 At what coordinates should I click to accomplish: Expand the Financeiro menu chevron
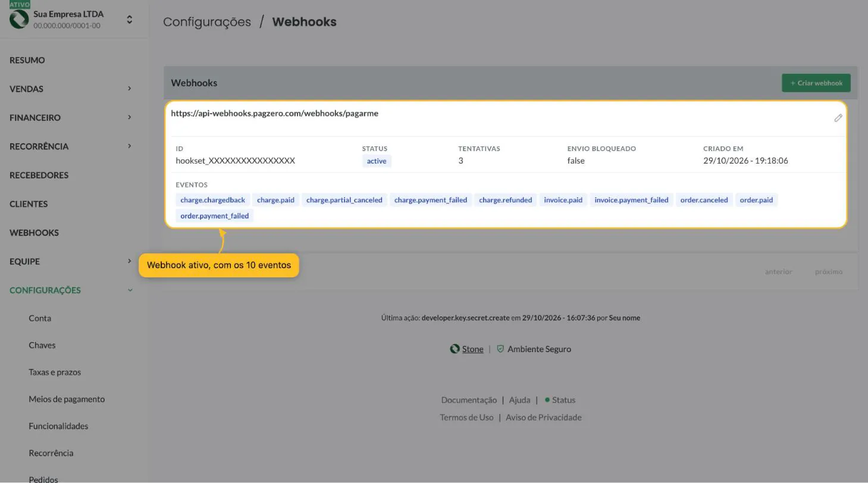[x=129, y=117]
